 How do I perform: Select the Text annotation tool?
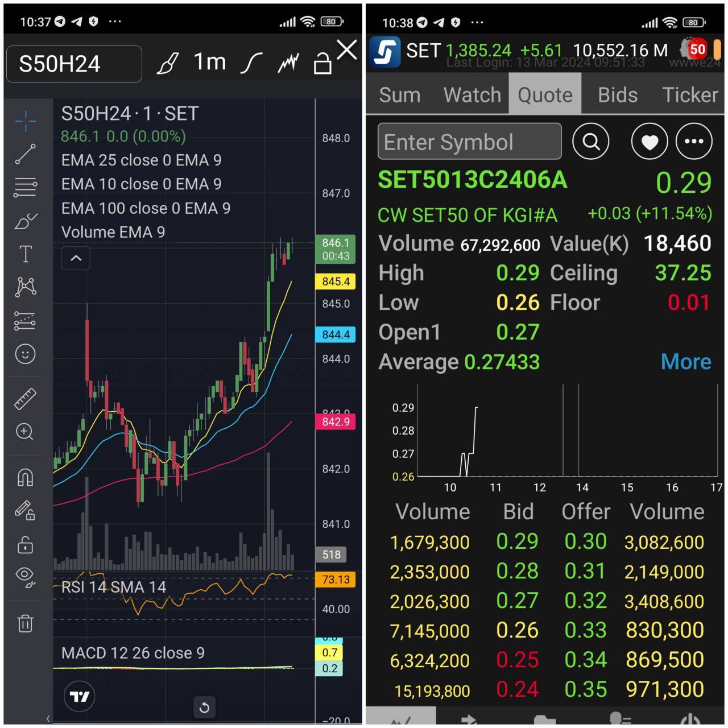click(26, 254)
